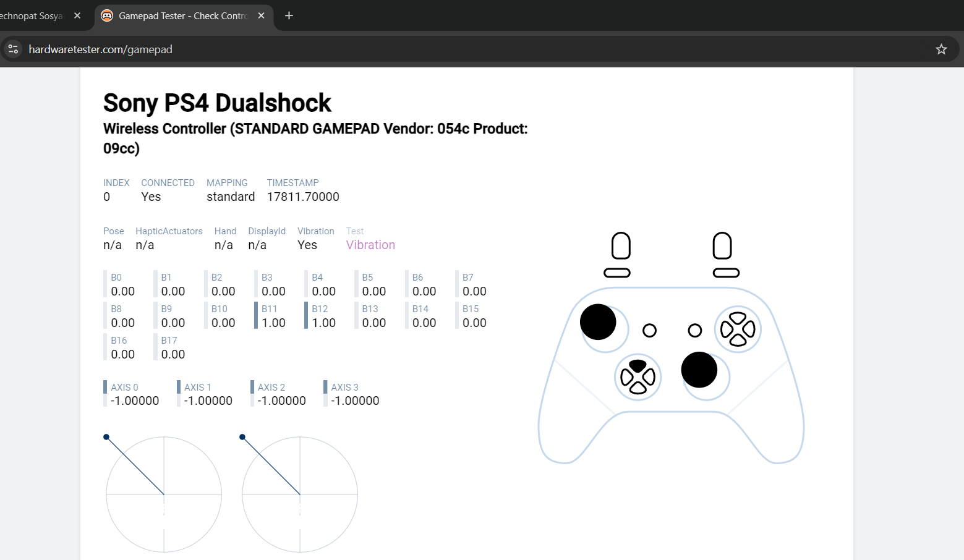Click the right joystick axis plot circle
Viewport: 964px width, 560px height.
[300, 494]
